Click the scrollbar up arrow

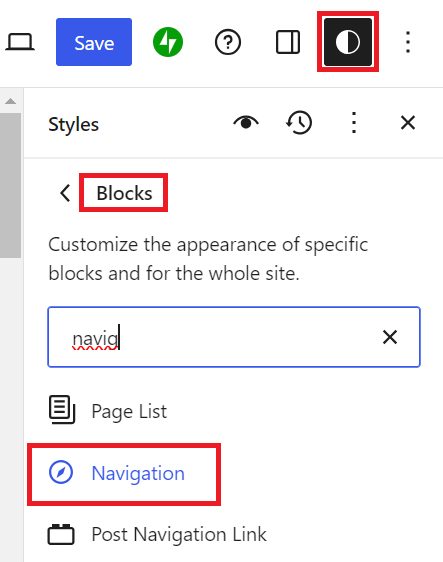10,101
